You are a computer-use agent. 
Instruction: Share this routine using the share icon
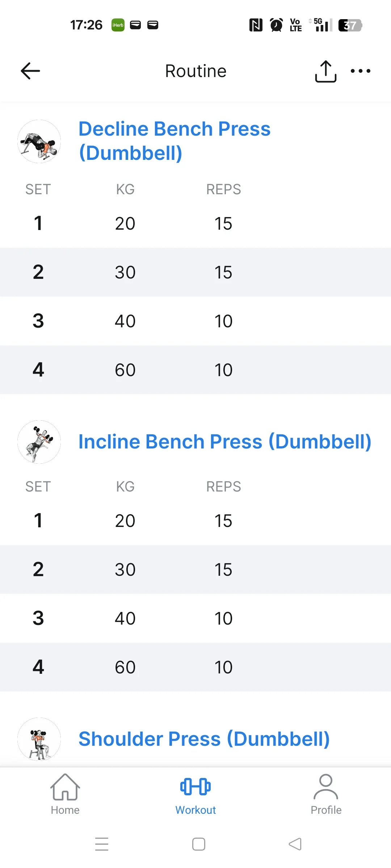[x=325, y=71]
